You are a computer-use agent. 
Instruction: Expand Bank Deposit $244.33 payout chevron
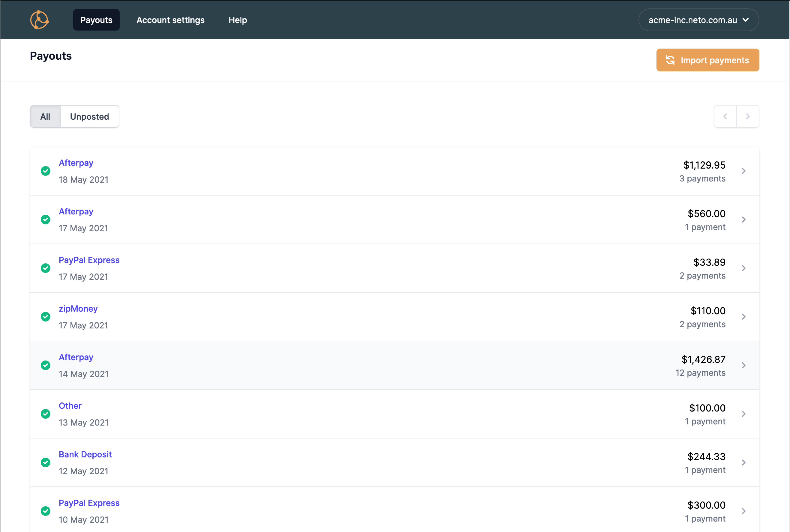pos(743,462)
